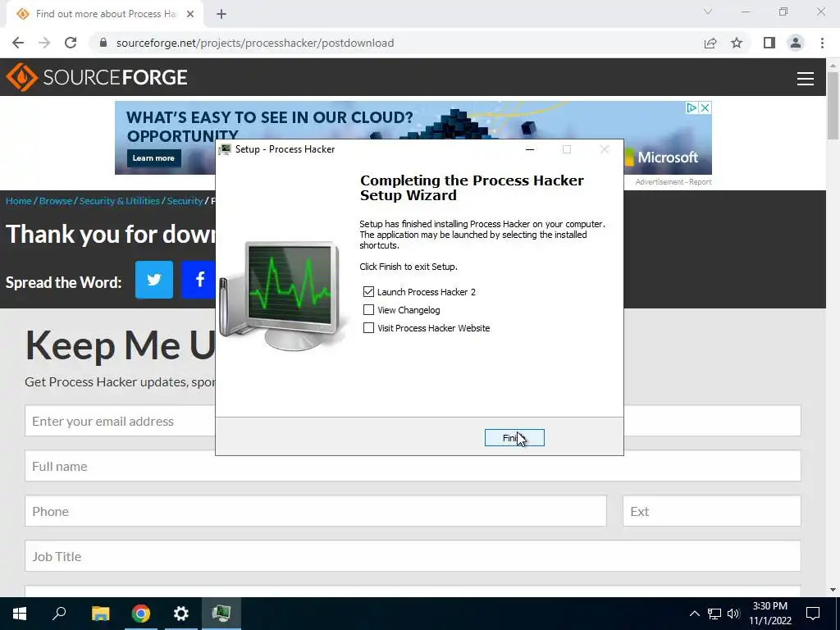
Task: Open Security & Utilities breadcrumb
Action: tap(120, 201)
